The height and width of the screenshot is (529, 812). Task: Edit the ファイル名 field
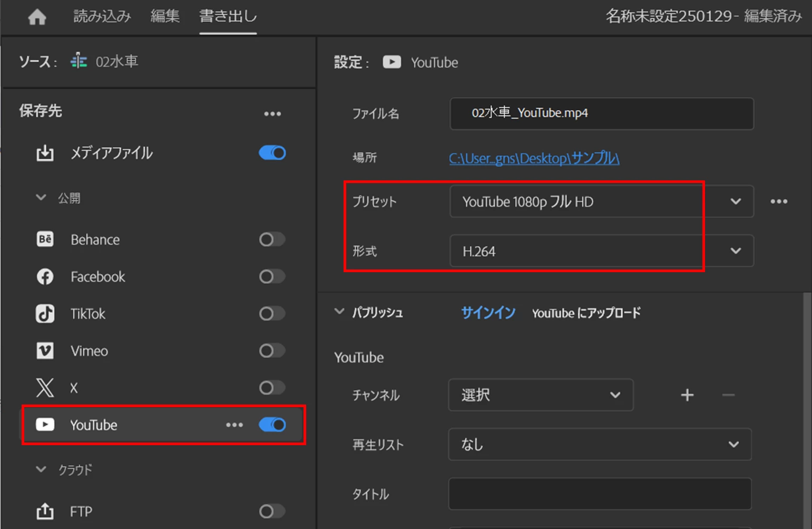[602, 113]
